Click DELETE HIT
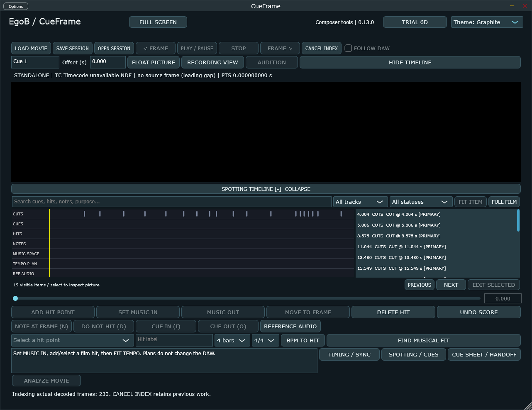Image resolution: width=532 pixels, height=410 pixels. click(x=393, y=312)
